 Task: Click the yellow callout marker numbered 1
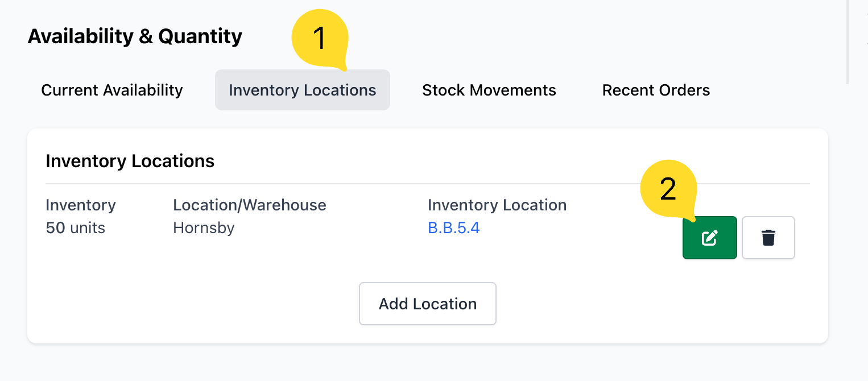(319, 38)
